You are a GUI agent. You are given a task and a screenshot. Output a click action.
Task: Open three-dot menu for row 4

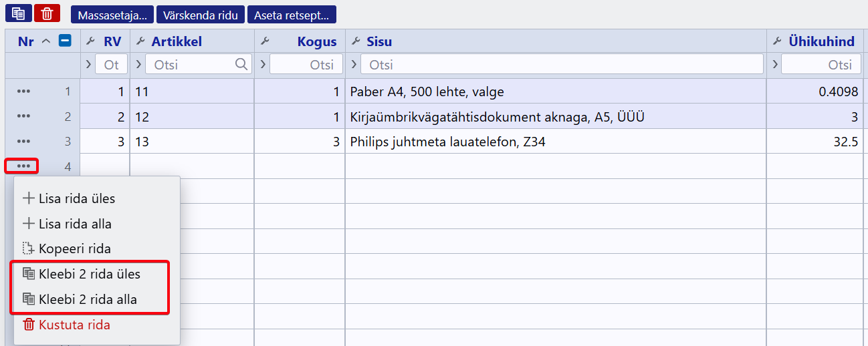click(23, 166)
